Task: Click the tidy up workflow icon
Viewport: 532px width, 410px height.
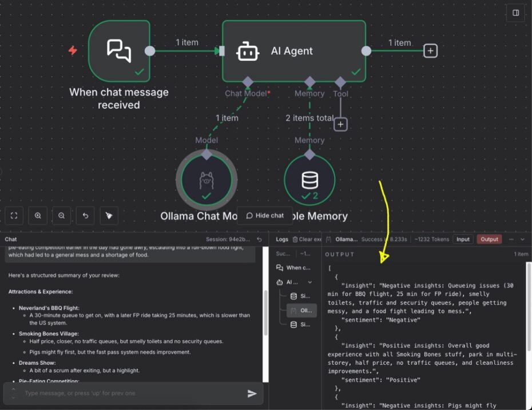Action: point(109,216)
